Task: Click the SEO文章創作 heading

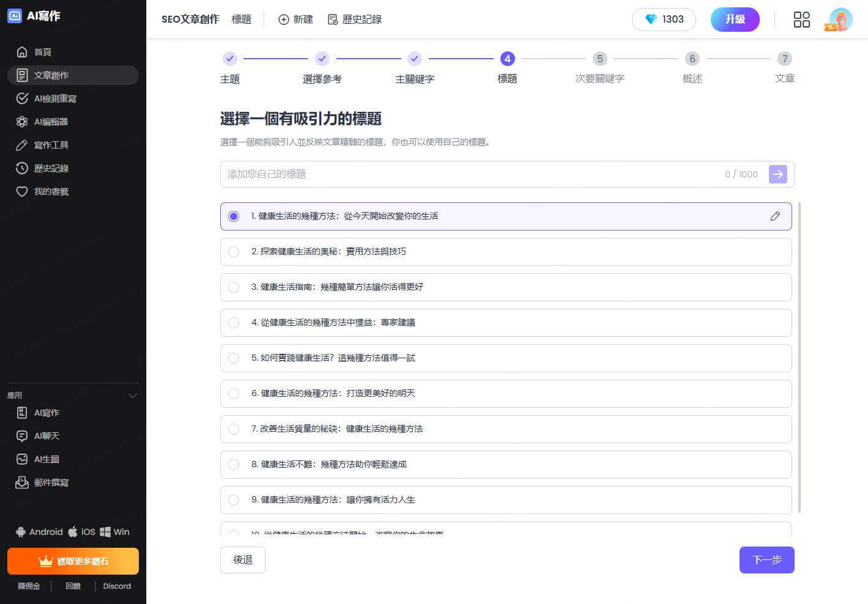Action: click(x=190, y=20)
